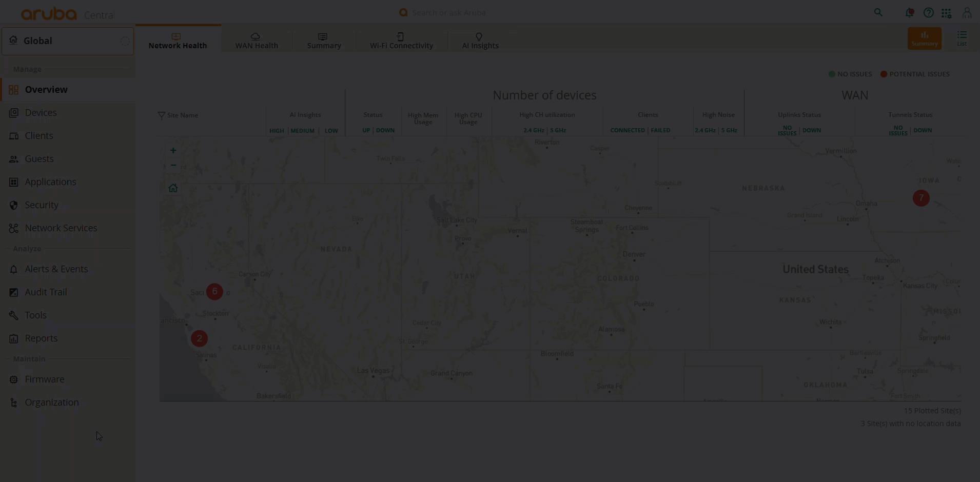980x482 pixels.
Task: Click the search magnifier icon
Action: coord(878,13)
